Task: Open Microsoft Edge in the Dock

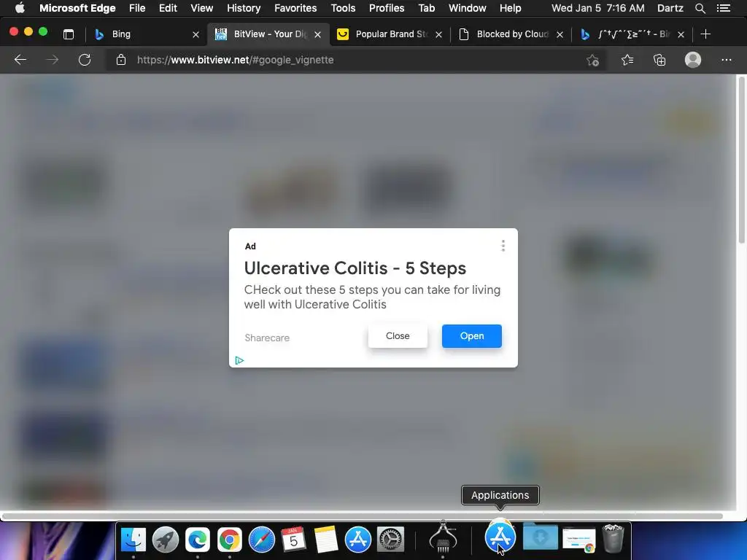Action: tap(197, 540)
